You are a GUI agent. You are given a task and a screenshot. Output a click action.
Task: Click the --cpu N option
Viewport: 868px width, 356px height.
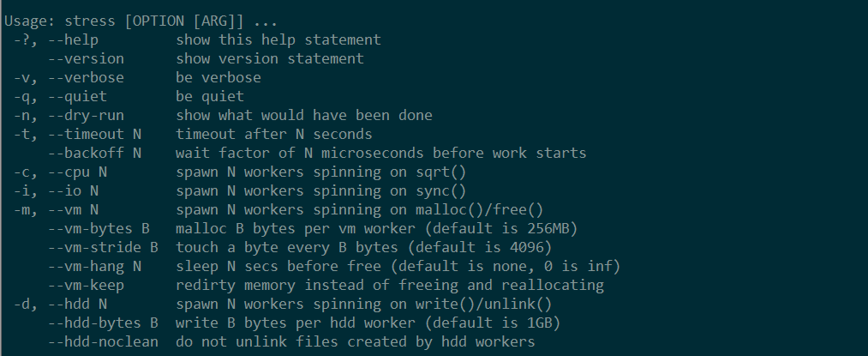pos(77,172)
